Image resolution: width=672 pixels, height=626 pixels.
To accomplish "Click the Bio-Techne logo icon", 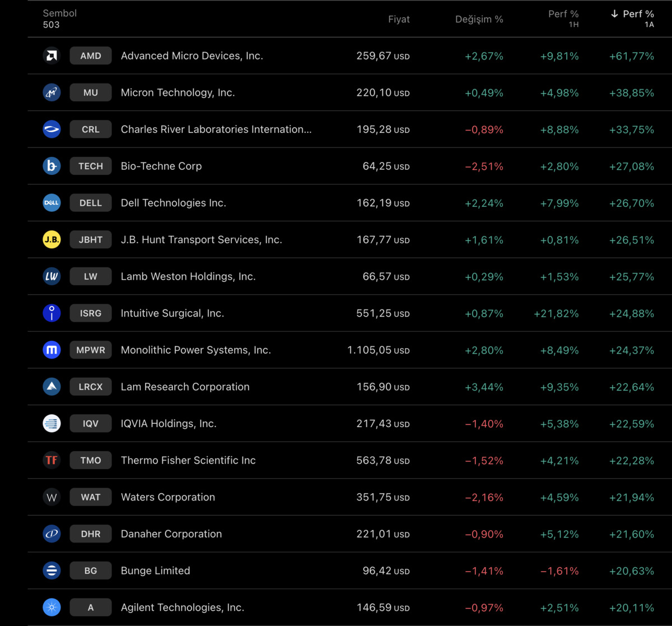I will pyautogui.click(x=52, y=166).
